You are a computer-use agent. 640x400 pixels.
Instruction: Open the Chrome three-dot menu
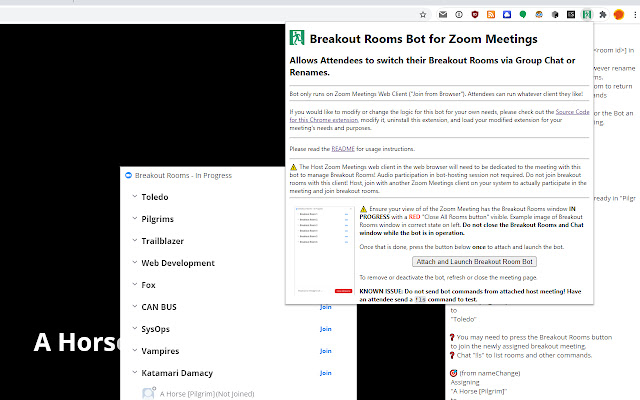(635, 15)
